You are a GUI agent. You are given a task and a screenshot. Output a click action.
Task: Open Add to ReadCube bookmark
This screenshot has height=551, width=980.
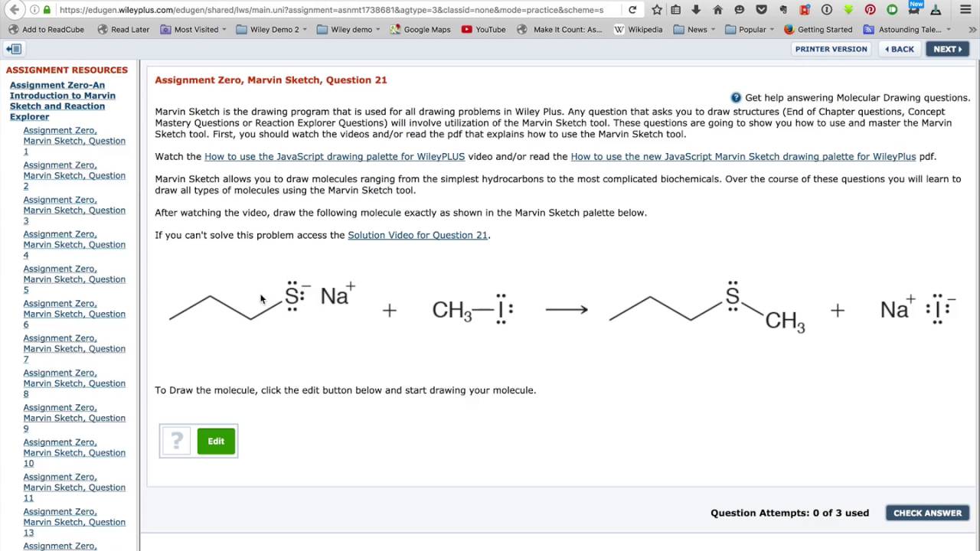tap(46, 29)
